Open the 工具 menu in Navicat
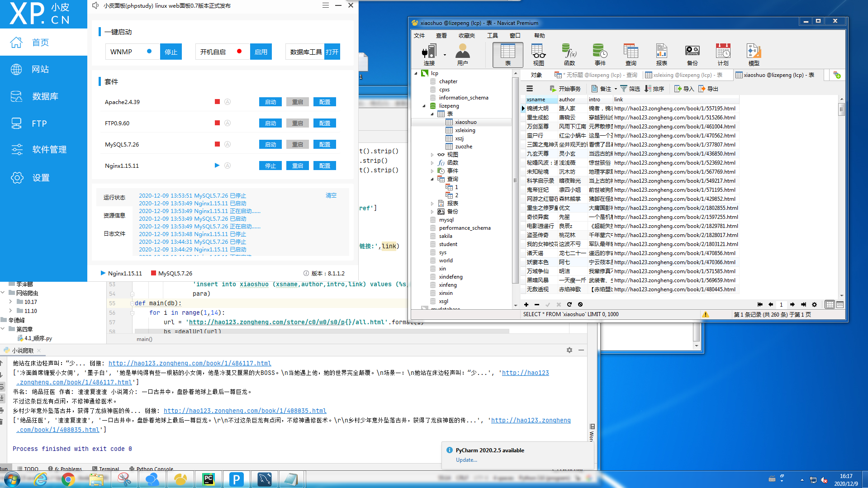The image size is (868, 488). [493, 35]
